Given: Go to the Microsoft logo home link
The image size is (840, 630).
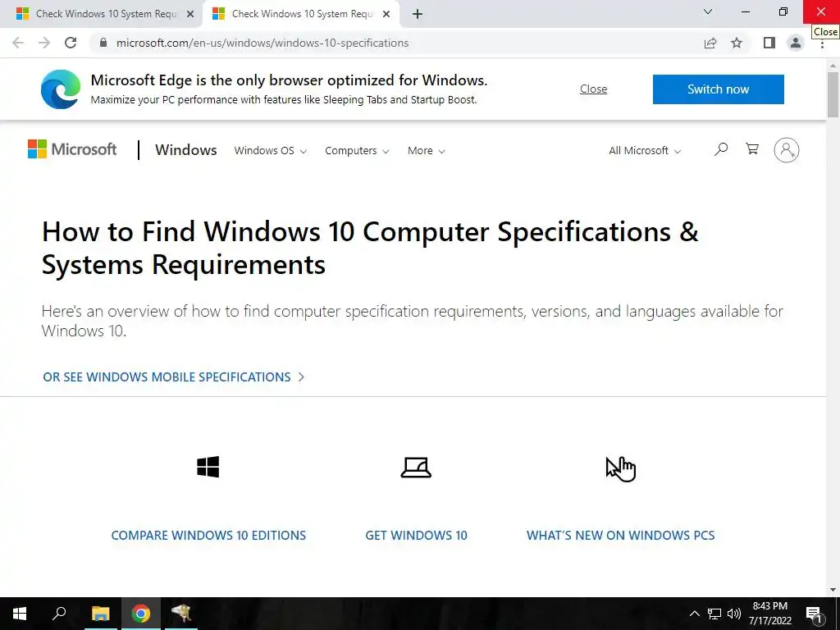Looking at the screenshot, I should point(72,149).
